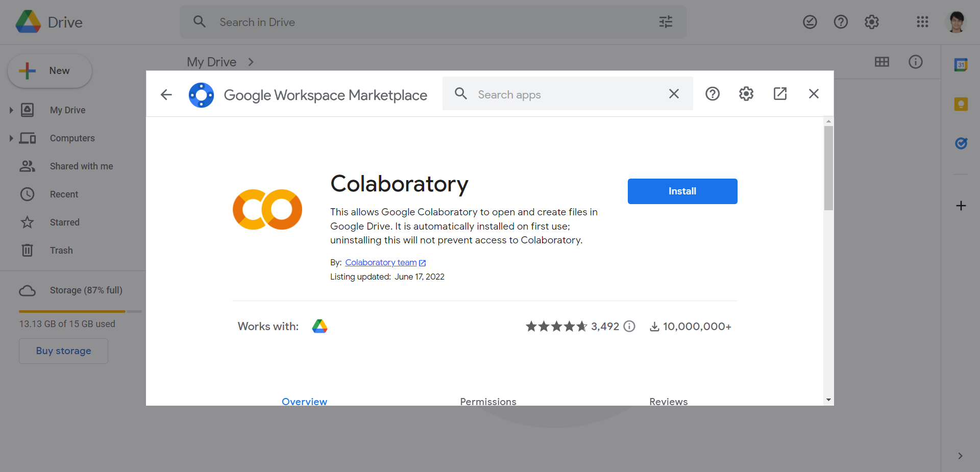Go back in the Marketplace dialog

point(166,94)
